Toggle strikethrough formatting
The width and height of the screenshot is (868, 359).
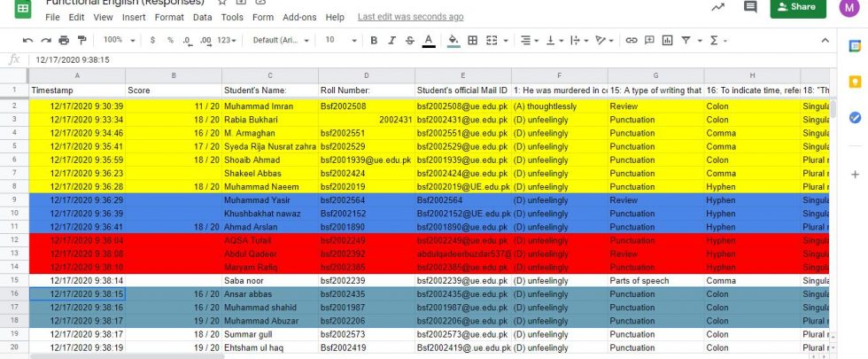pos(409,41)
